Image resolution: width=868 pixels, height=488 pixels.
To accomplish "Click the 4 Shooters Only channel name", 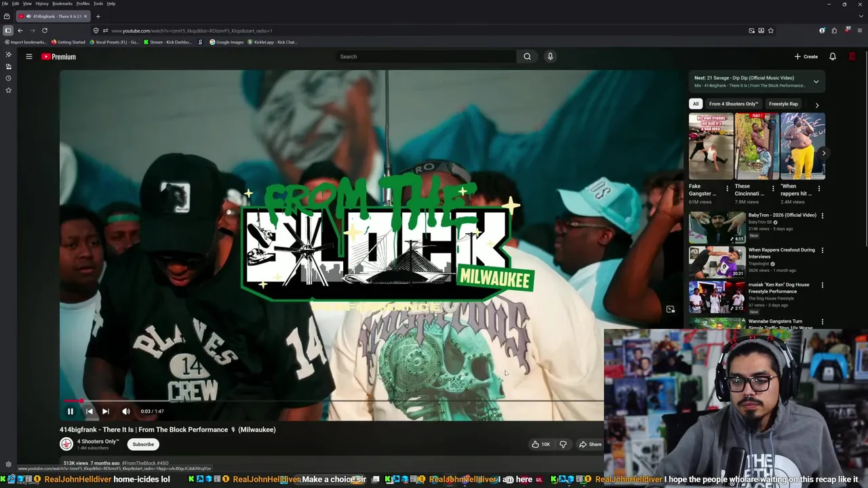I will point(98,442).
